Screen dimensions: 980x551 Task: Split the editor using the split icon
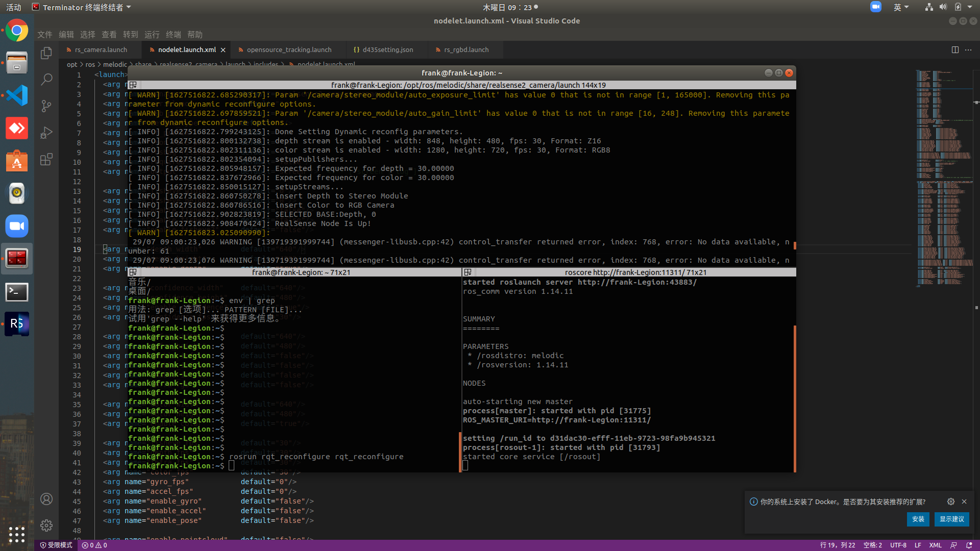[x=955, y=49]
